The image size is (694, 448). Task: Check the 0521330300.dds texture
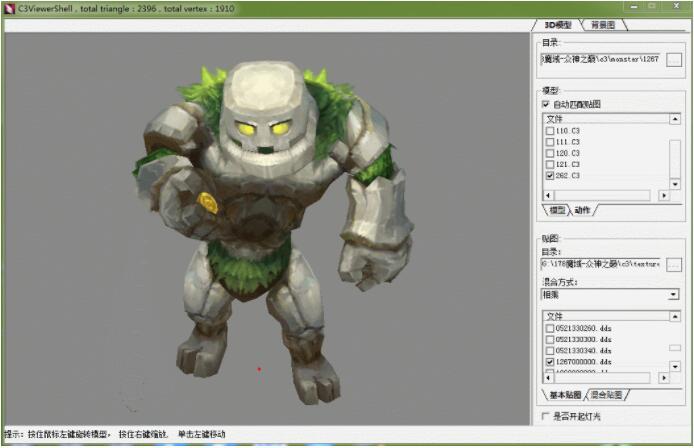[550, 340]
